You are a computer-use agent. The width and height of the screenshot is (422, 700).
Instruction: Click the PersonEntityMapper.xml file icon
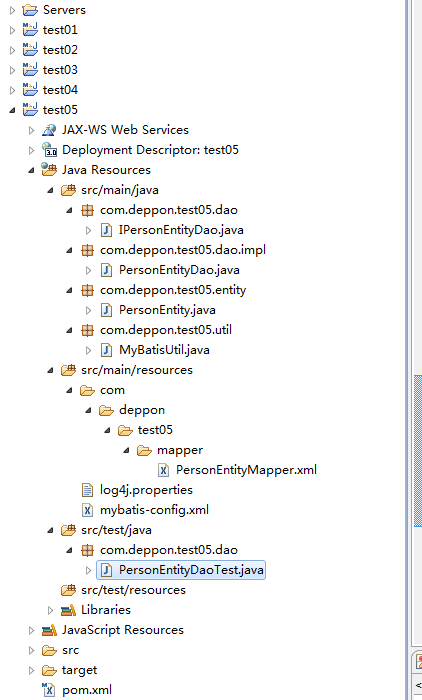pos(163,470)
